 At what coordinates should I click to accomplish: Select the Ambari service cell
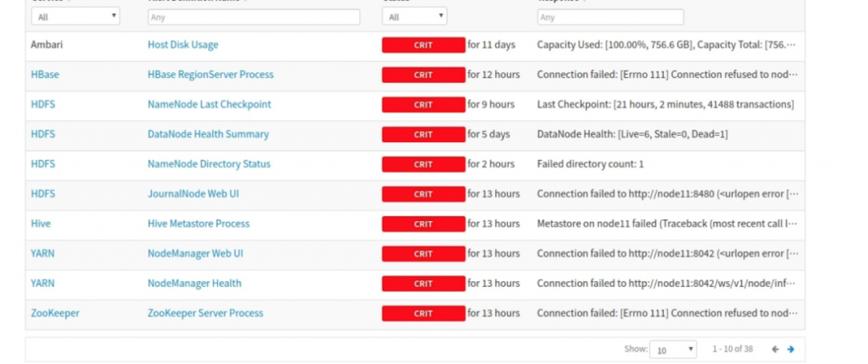point(47,45)
